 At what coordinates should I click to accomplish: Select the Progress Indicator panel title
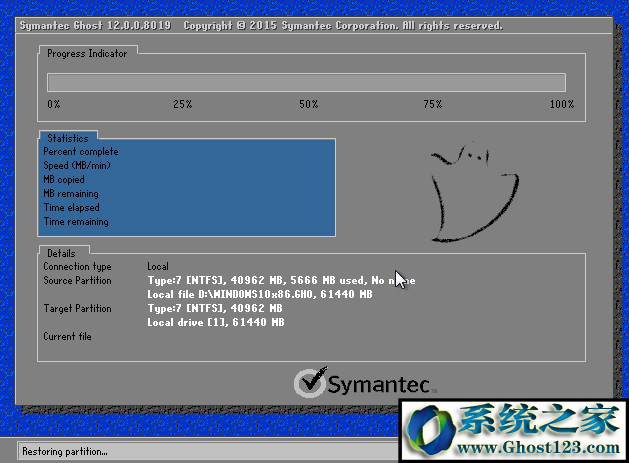coord(87,53)
